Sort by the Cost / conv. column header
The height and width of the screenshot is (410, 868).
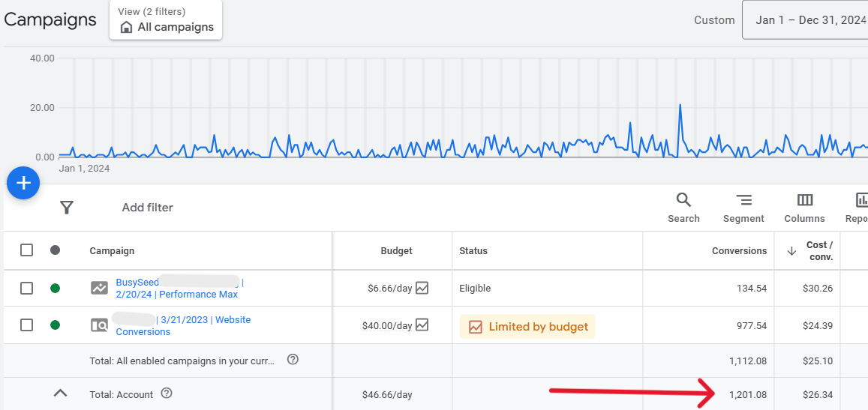[820, 250]
